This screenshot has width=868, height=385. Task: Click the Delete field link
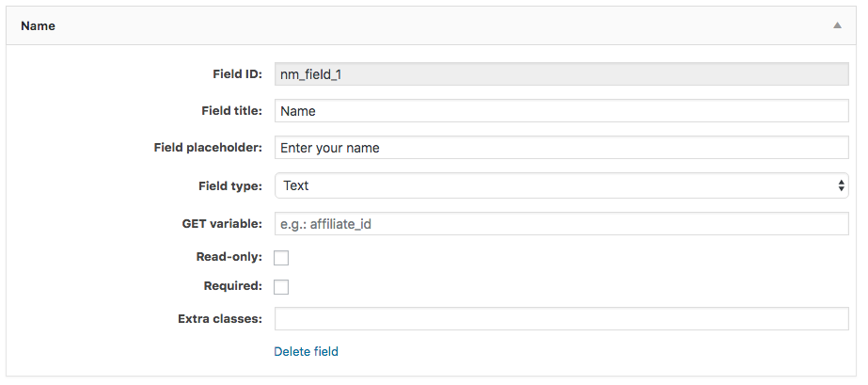point(307,351)
